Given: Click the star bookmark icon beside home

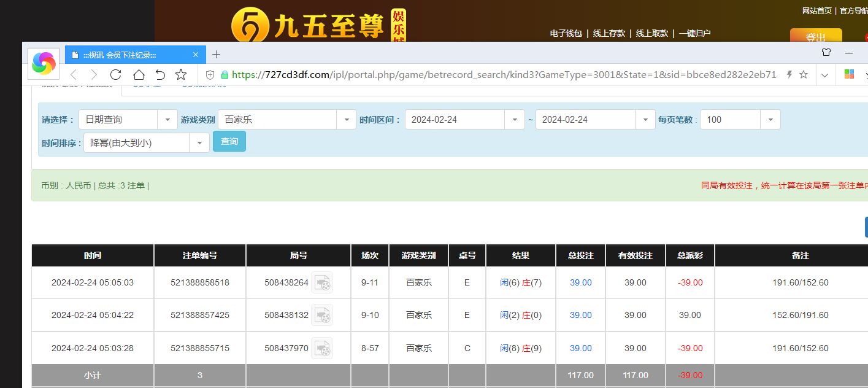Looking at the screenshot, I should (x=181, y=75).
